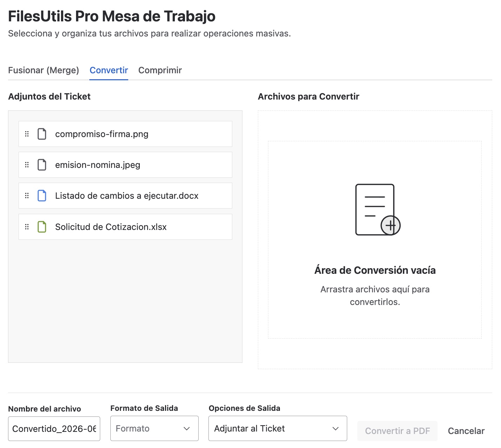This screenshot has height=448, width=501.
Task: Click drag handle for compromiso-firma.png
Action: [x=27, y=134]
